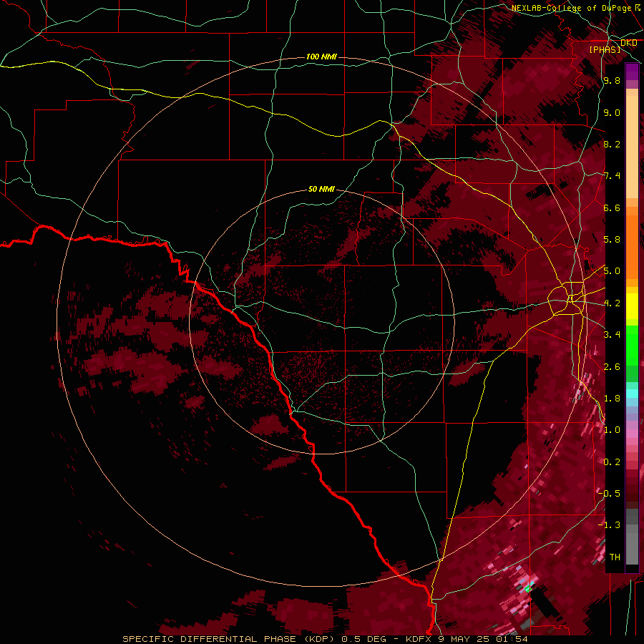644x644 pixels.
Task: Pick the yellow segment of the color bar
Action: coord(632,306)
